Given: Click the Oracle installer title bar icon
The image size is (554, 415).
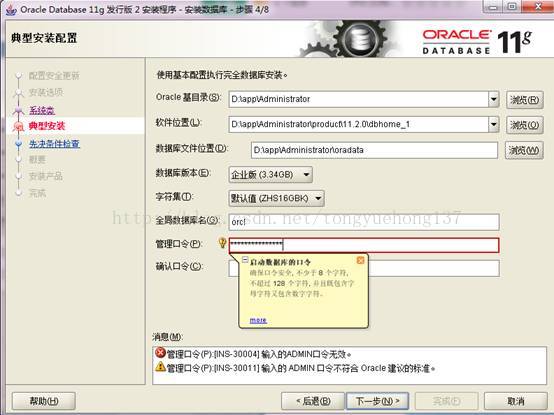Looking at the screenshot, I should [11, 10].
